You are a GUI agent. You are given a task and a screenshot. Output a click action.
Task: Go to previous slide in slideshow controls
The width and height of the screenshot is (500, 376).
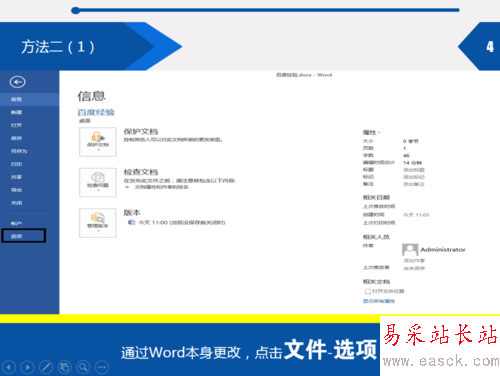tap(9, 367)
